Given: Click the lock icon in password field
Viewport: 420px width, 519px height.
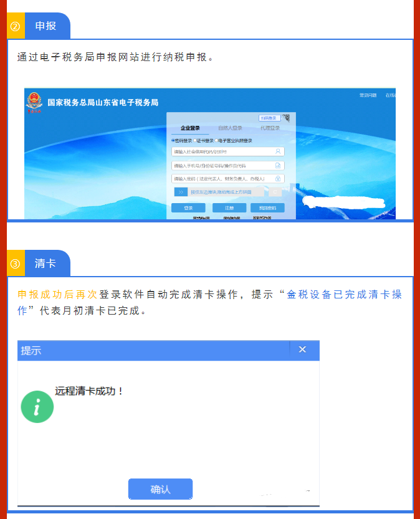Looking at the screenshot, I should 278,179.
